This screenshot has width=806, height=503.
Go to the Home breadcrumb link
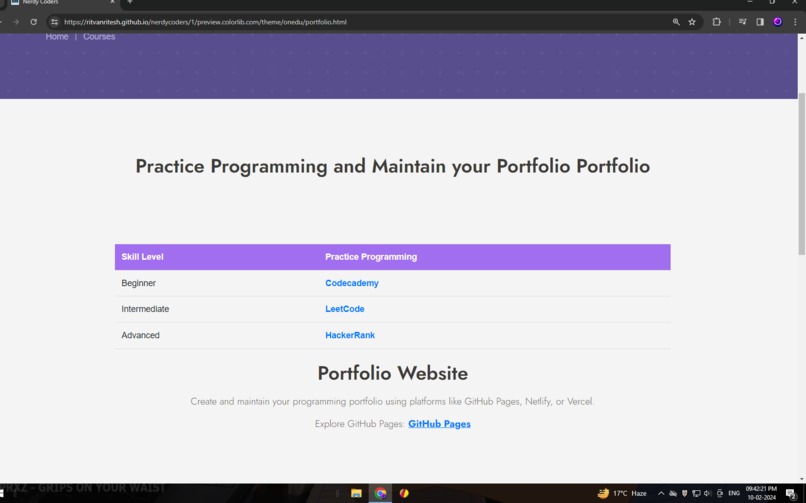pyautogui.click(x=57, y=36)
